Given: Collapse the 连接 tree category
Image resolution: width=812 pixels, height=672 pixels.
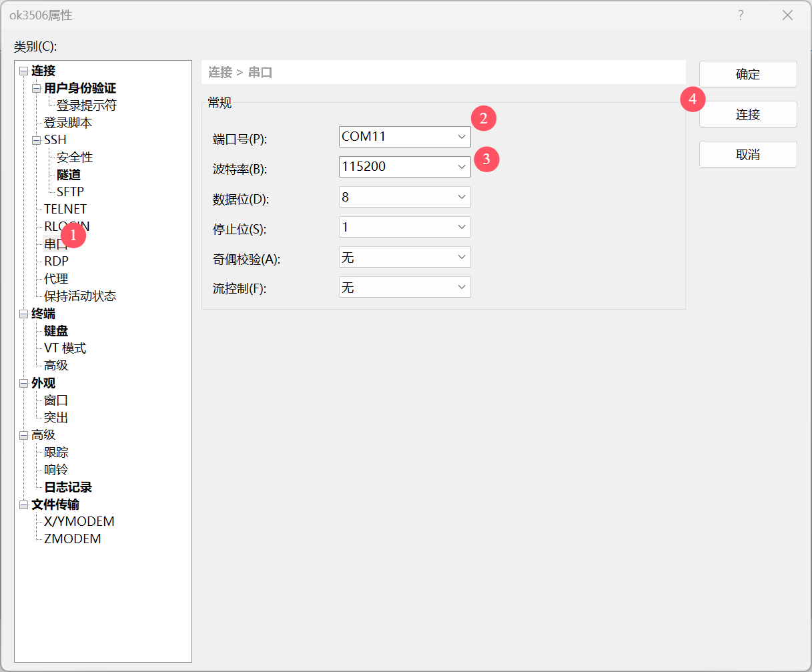Looking at the screenshot, I should (x=24, y=71).
